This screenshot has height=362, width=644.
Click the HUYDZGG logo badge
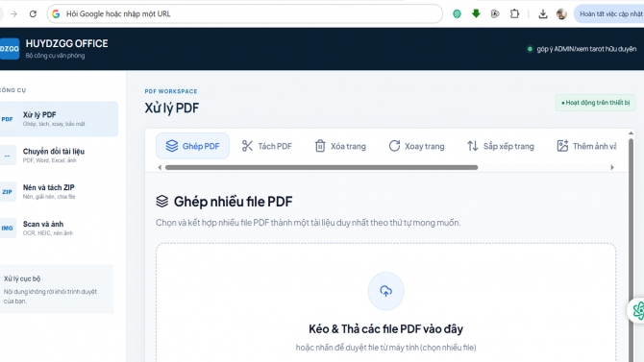10,48
